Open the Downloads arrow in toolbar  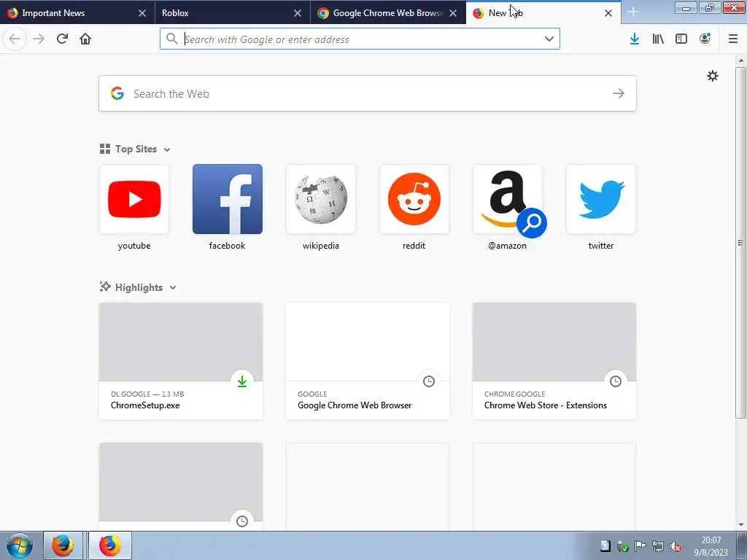pyautogui.click(x=635, y=39)
